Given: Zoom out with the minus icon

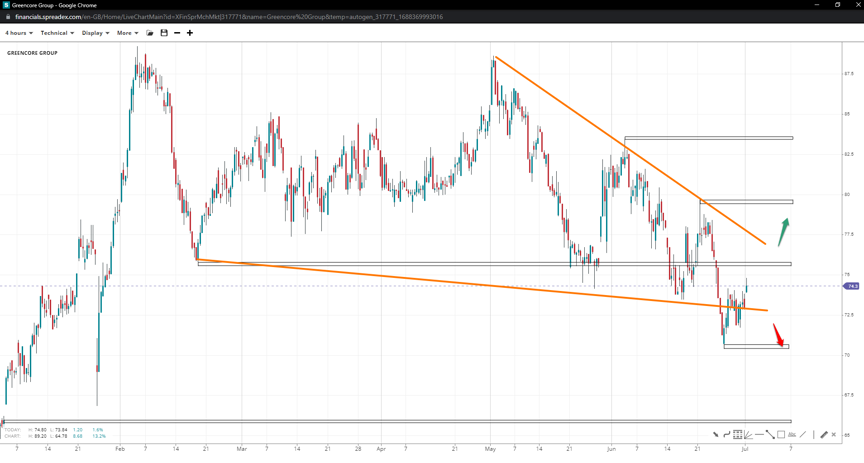Looking at the screenshot, I should [x=177, y=33].
